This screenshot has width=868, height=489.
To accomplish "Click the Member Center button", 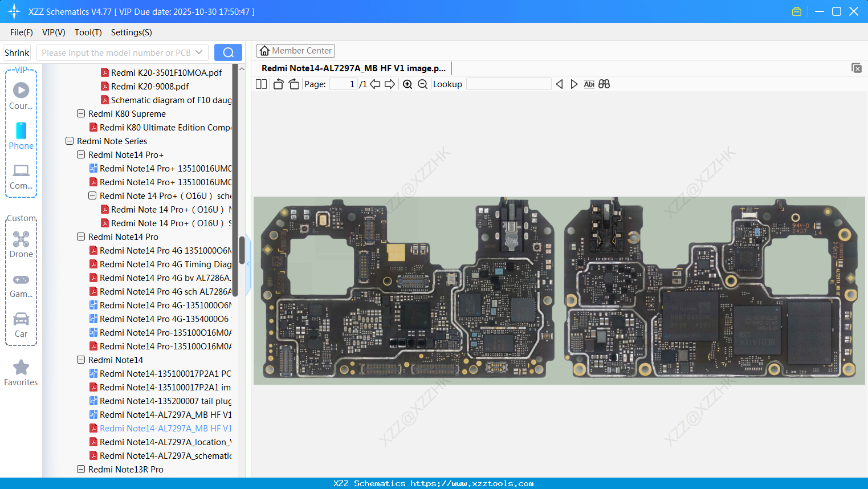I will pyautogui.click(x=295, y=51).
